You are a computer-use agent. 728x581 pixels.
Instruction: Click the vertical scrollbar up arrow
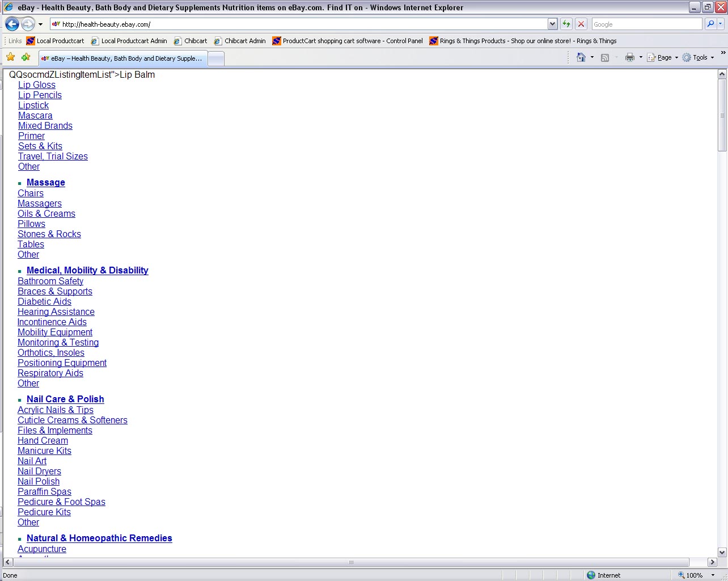722,74
